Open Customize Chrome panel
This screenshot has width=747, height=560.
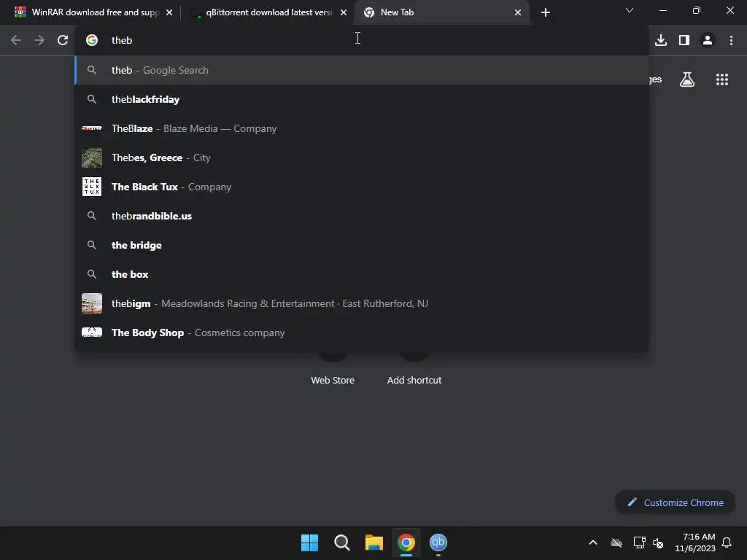click(675, 502)
